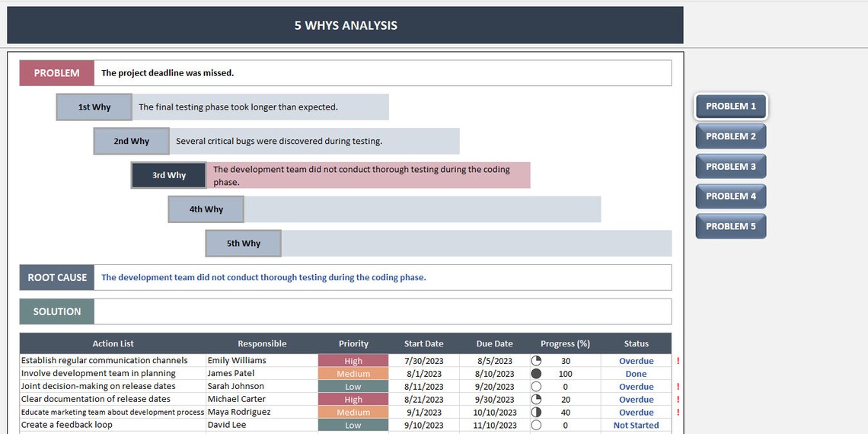Click the James Patel responsible cell
This screenshot has height=434, width=868.
pos(262,374)
